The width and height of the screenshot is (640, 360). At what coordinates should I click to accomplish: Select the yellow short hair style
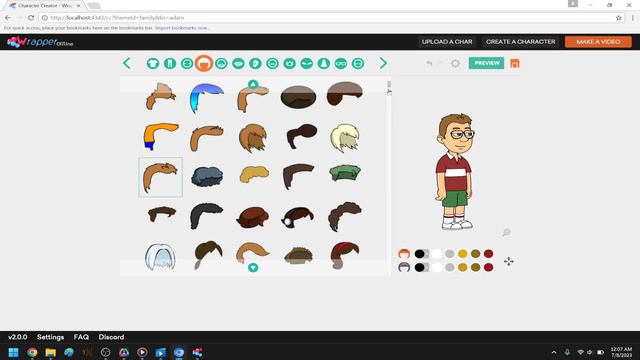pyautogui.click(x=254, y=174)
